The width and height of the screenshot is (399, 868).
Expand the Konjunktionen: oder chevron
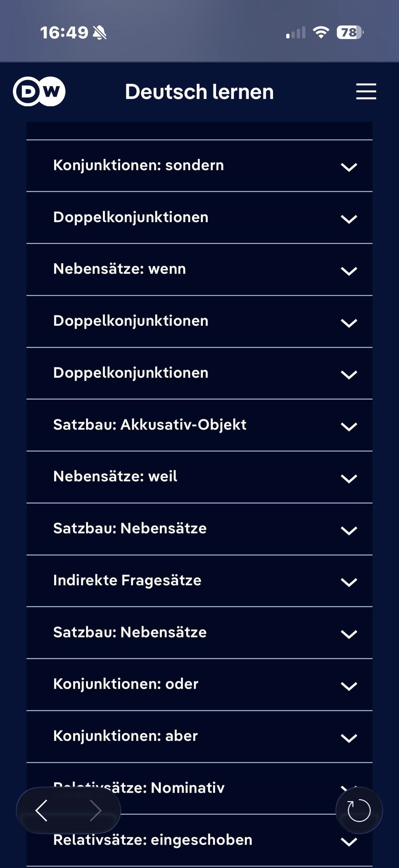point(348,686)
